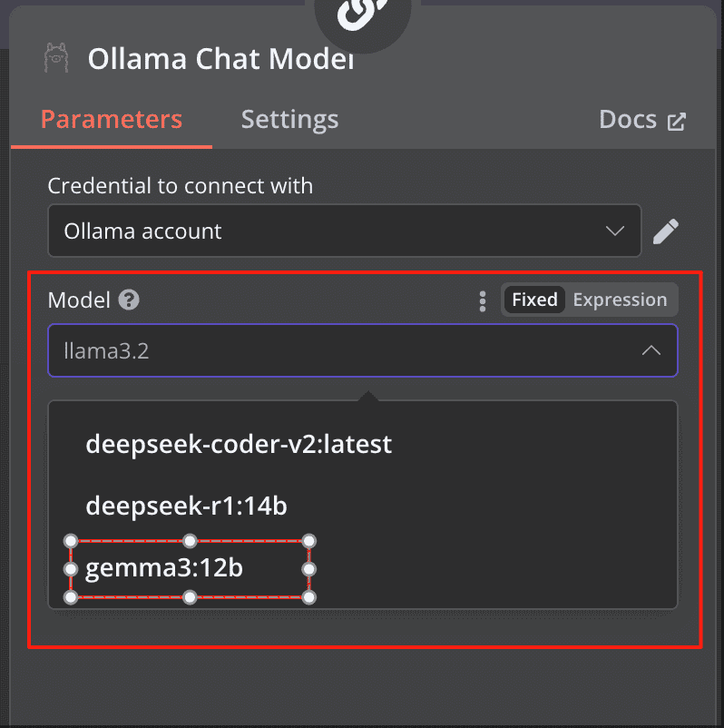
Task: Select deepseek-coder-v2:latest from the model list
Action: (239, 445)
